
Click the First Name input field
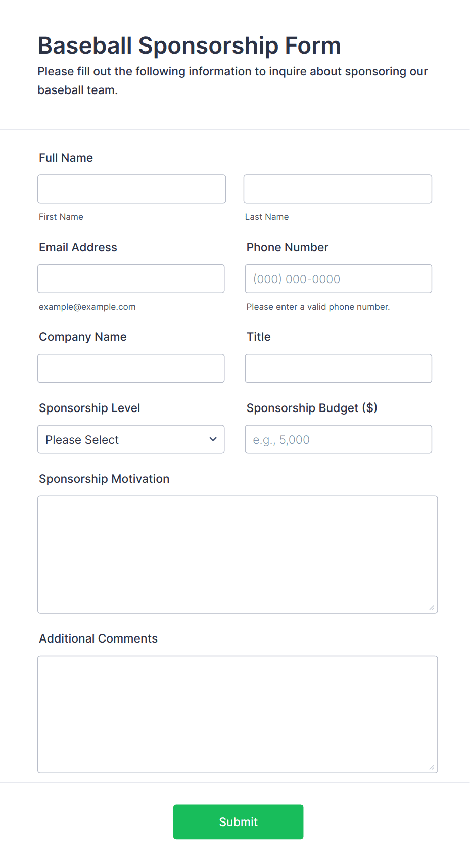131,189
